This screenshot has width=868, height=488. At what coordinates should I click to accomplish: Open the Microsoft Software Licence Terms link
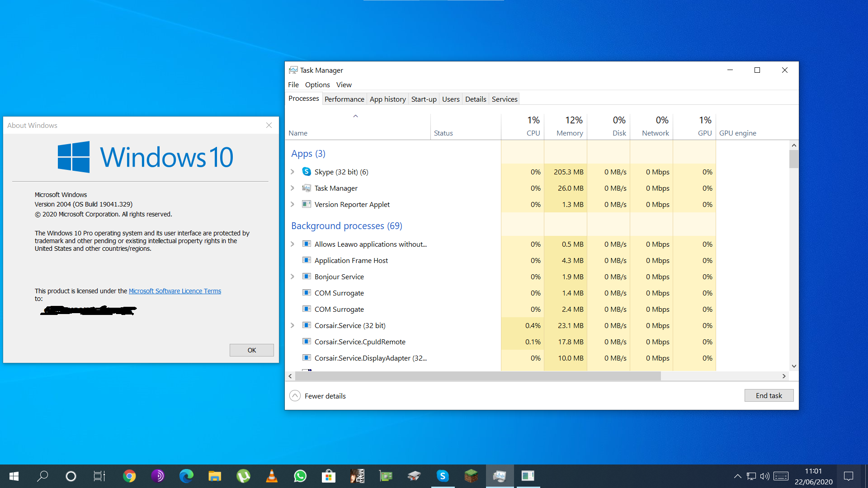click(x=175, y=291)
